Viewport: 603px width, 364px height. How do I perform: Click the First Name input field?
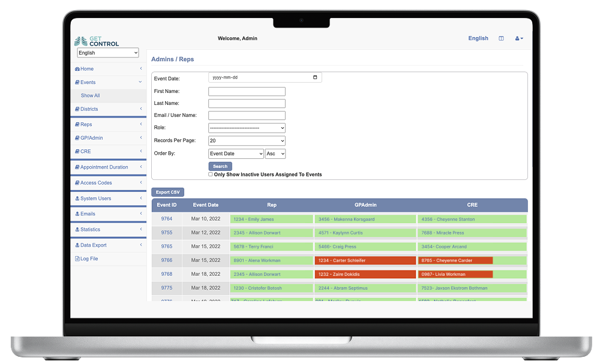click(247, 92)
